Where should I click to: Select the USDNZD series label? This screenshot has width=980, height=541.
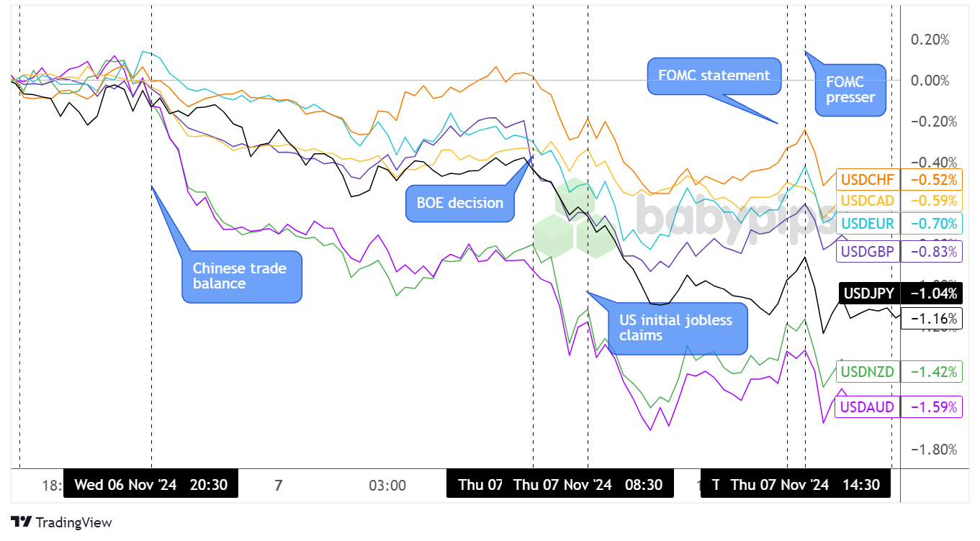click(x=866, y=372)
